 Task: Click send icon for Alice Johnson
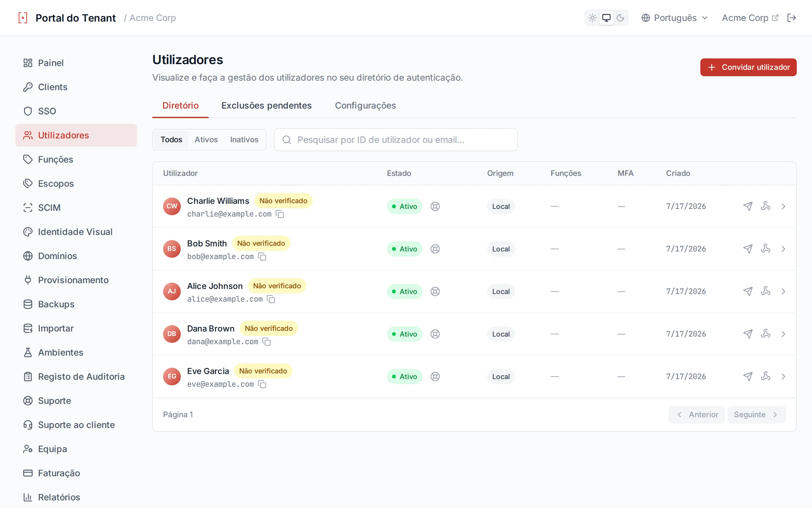(x=748, y=291)
